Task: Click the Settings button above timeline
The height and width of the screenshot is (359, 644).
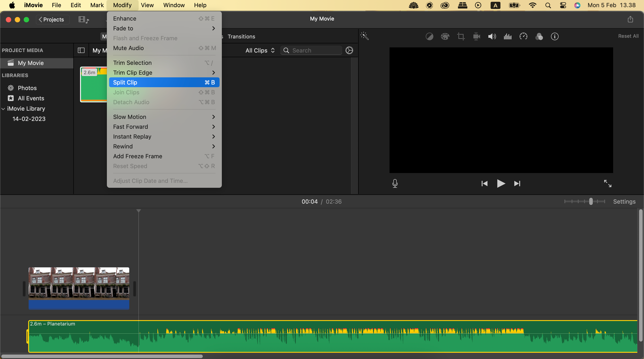Action: (624, 201)
